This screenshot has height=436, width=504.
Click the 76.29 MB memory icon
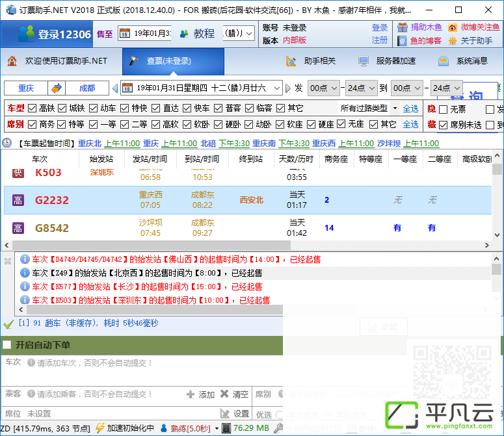(227, 428)
